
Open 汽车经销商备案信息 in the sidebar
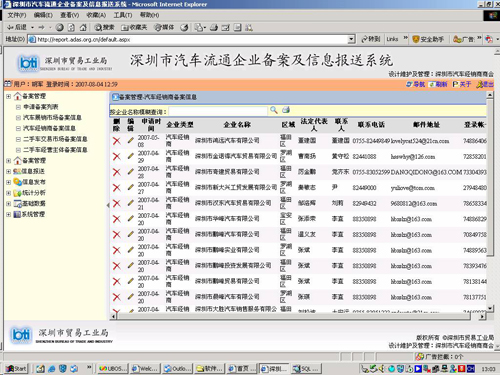pos(49,128)
